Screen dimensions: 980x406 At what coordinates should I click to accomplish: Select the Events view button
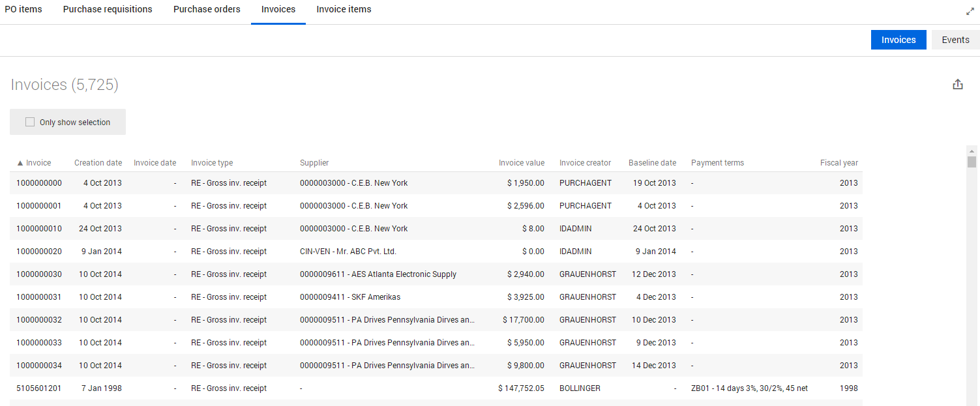955,40
